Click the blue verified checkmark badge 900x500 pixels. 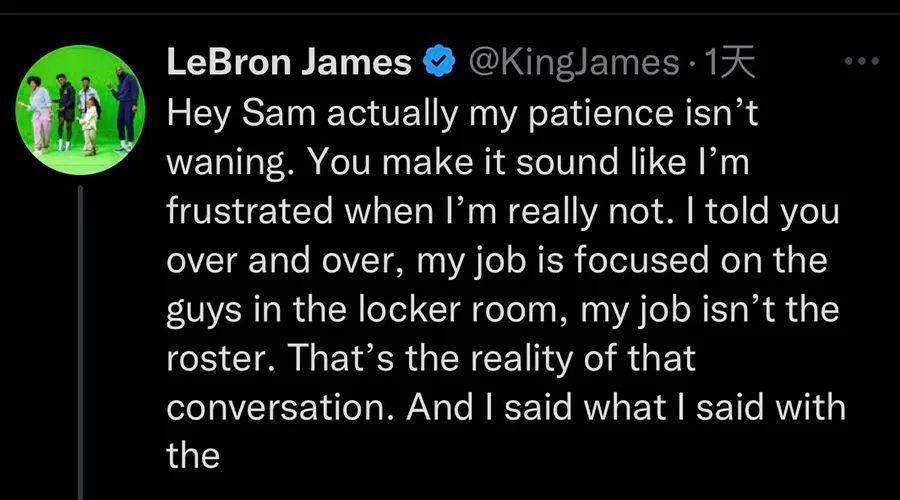point(437,64)
